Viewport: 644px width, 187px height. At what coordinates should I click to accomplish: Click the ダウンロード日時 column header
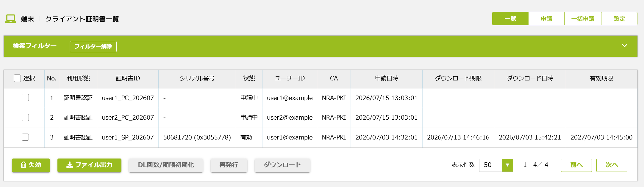(x=530, y=78)
